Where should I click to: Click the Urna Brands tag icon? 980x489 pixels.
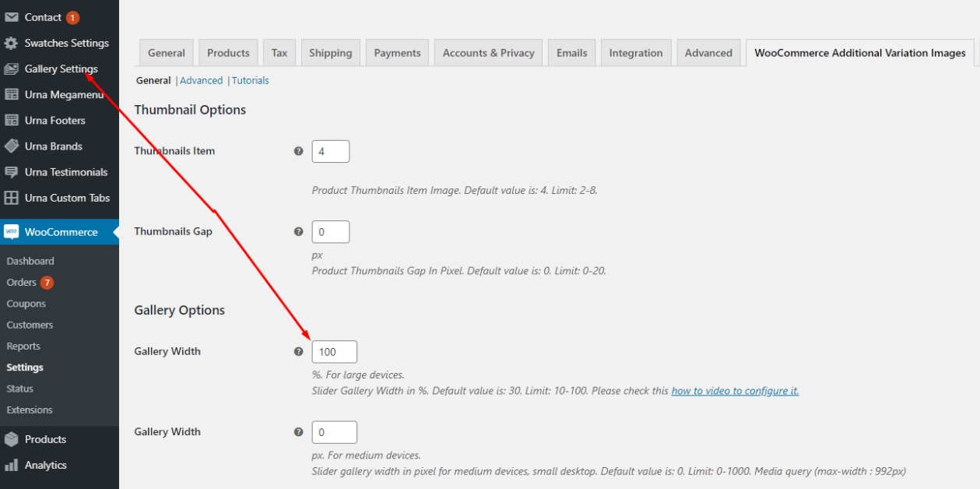point(12,146)
